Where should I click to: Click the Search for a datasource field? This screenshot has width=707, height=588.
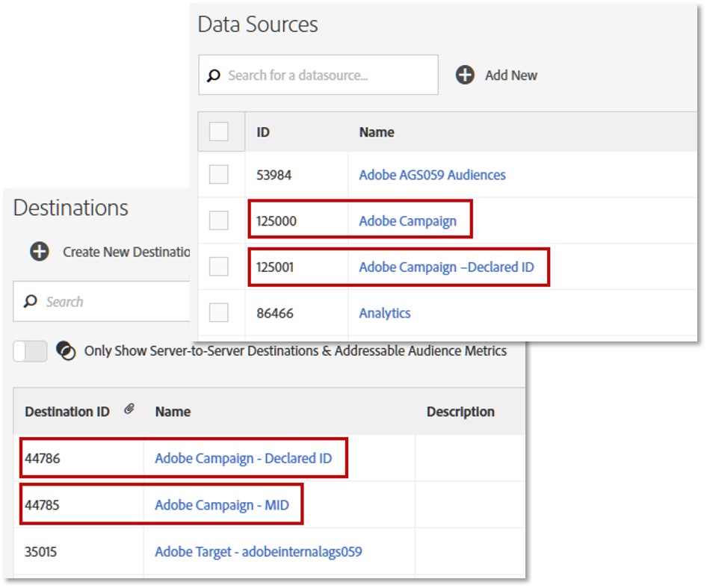click(318, 75)
